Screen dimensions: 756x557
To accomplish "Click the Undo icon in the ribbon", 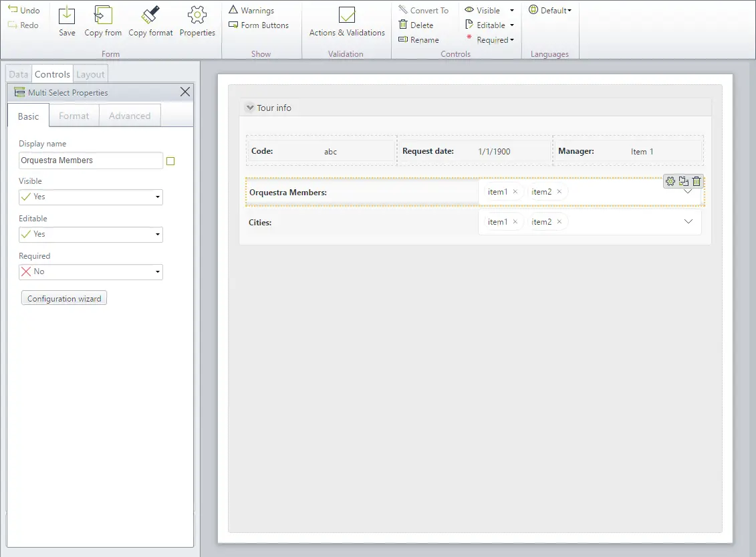I will (13, 9).
